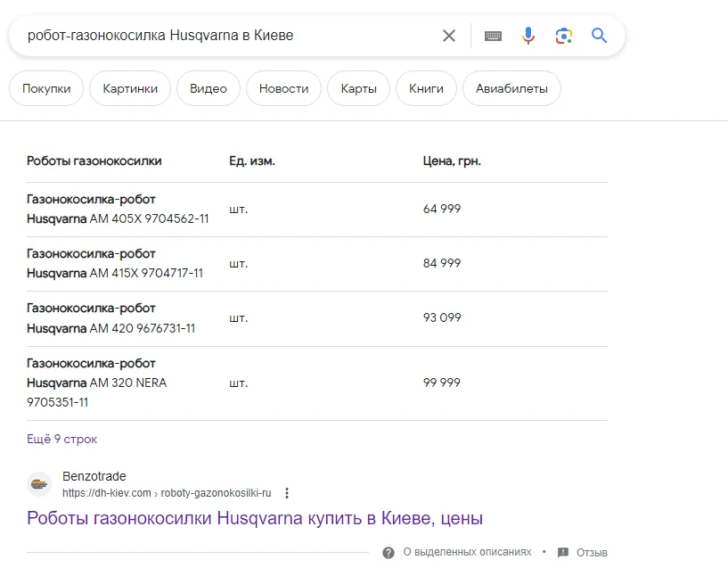Clear the search query with X icon

(448, 36)
